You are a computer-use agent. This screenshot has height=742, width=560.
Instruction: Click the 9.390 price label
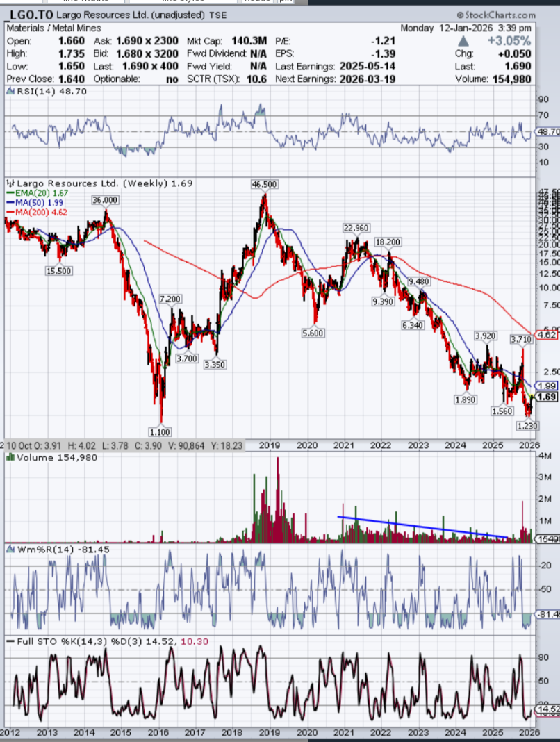point(383,302)
